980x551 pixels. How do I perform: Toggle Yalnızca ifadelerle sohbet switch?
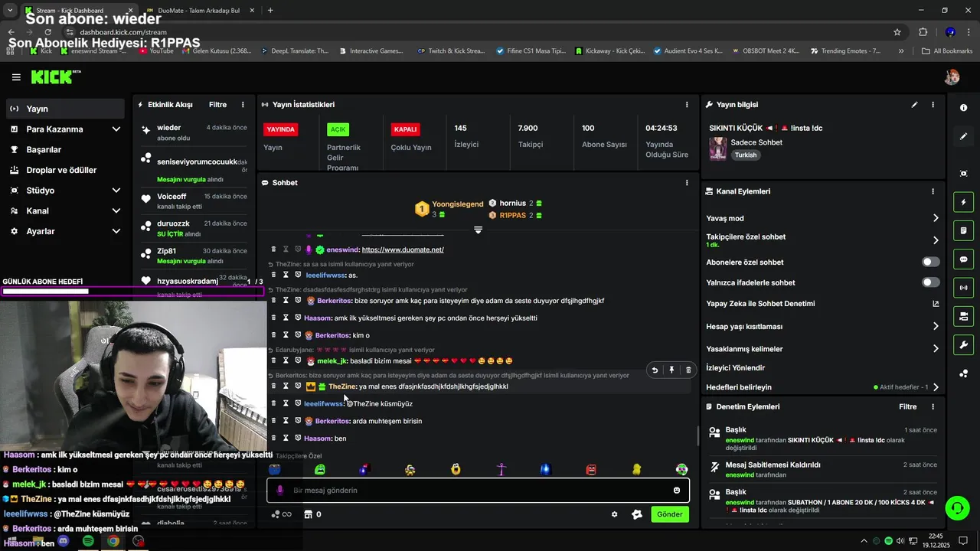(x=930, y=282)
